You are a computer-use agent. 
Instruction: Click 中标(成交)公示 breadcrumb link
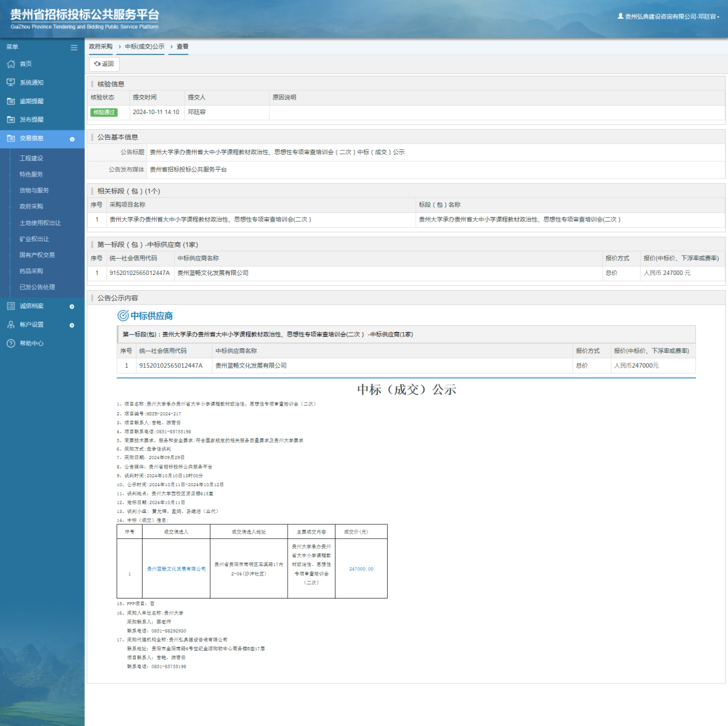[144, 47]
